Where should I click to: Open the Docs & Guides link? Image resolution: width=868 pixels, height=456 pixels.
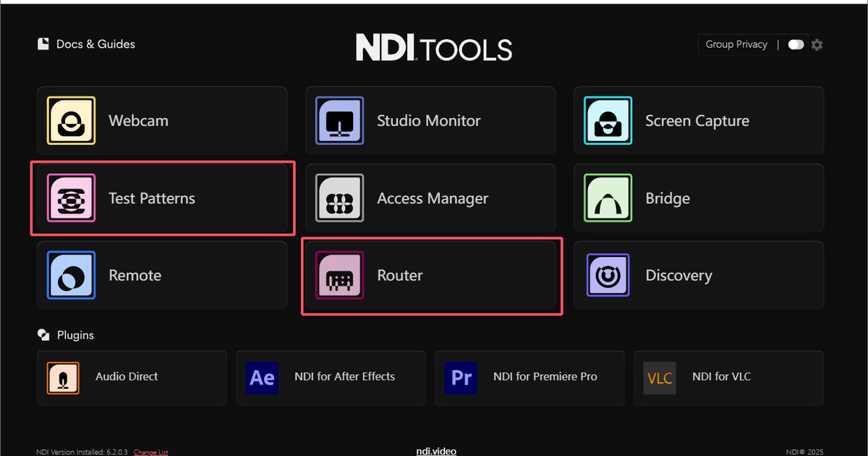pos(95,44)
